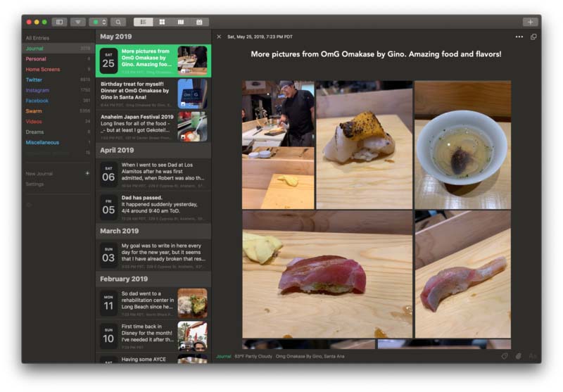This screenshot has height=392, width=563.
Task: Click New Journal label in sidebar
Action: [39, 174]
